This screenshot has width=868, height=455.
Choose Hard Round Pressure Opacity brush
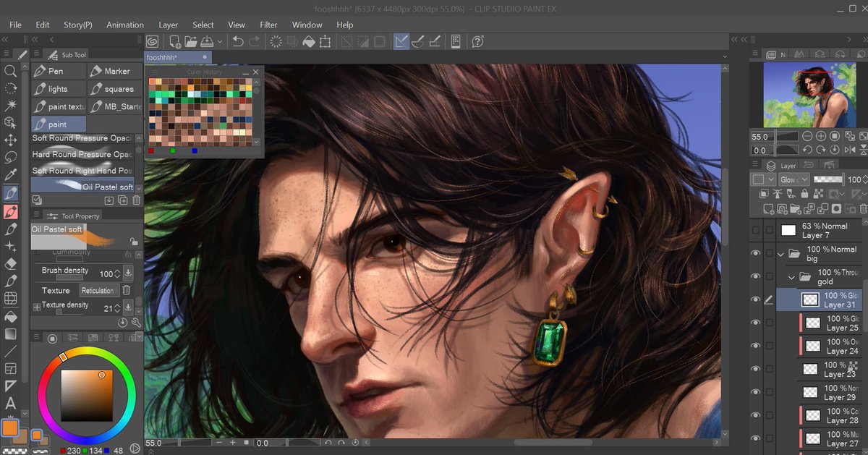point(83,154)
